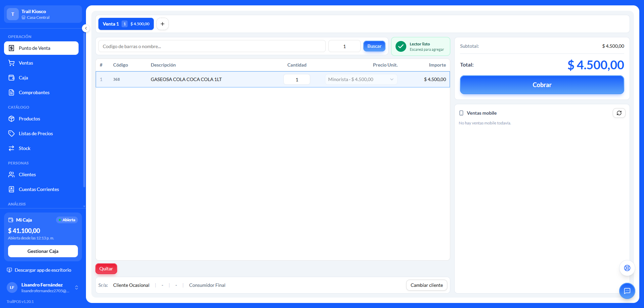
Task: Open Punto de Venta in sidebar
Action: click(41, 48)
